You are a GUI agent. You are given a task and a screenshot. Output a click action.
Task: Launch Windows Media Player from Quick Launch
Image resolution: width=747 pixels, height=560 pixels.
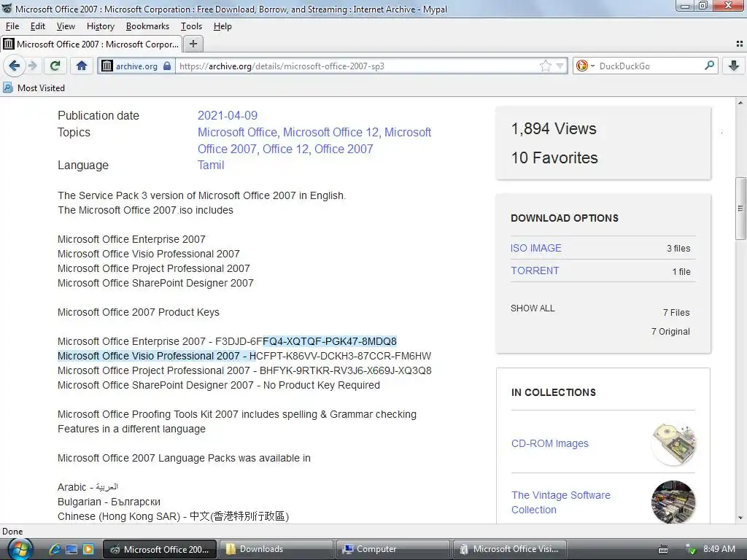coord(88,549)
